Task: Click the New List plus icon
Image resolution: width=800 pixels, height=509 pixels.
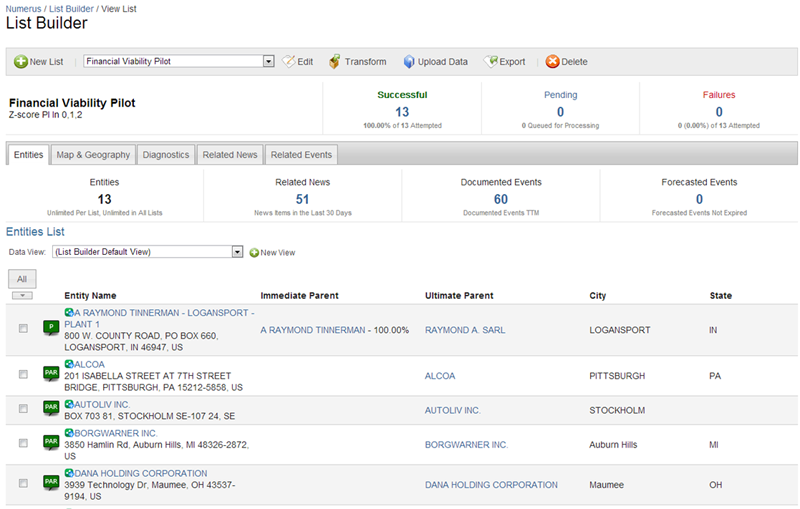Action: click(21, 62)
